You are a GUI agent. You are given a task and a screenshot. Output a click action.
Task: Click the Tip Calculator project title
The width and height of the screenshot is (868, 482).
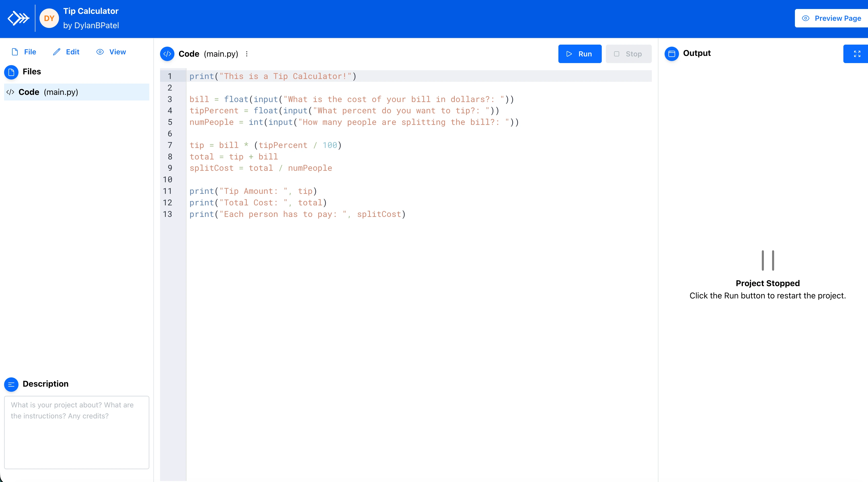pyautogui.click(x=91, y=11)
